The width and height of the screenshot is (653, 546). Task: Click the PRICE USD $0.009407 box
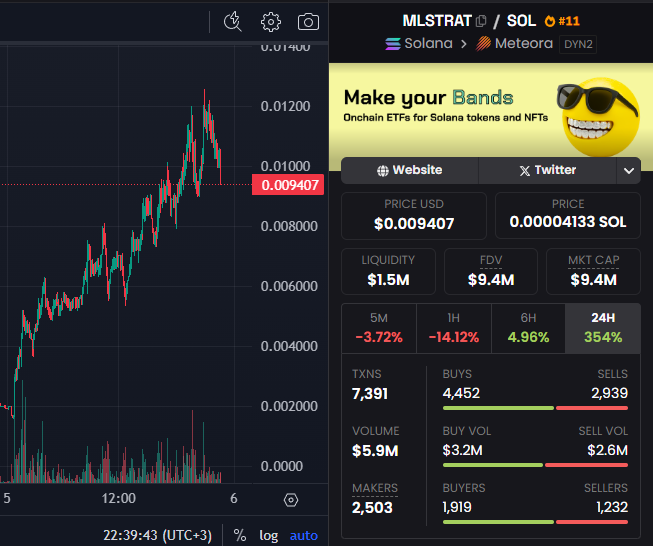point(414,216)
